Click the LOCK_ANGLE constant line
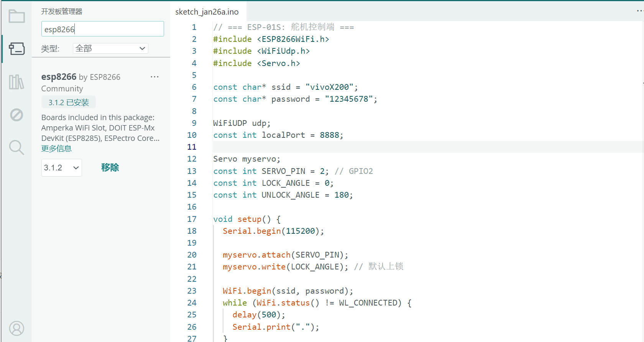The image size is (644, 342). (273, 183)
